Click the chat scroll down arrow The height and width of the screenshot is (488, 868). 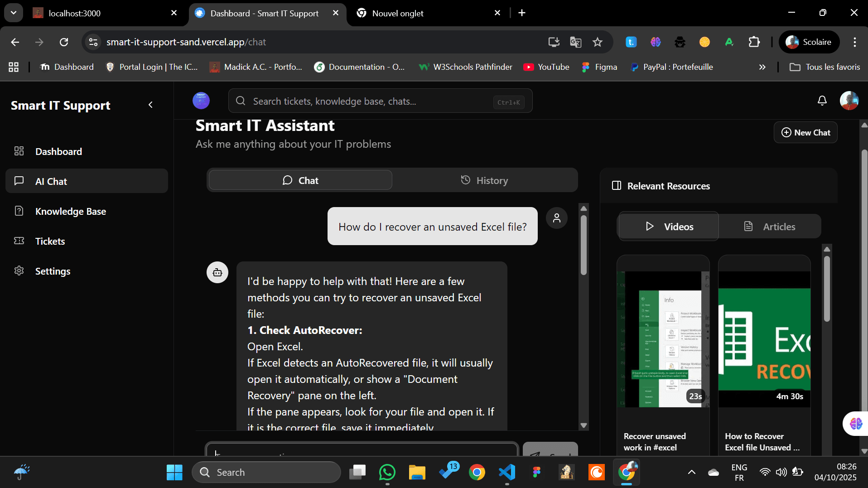tap(584, 425)
